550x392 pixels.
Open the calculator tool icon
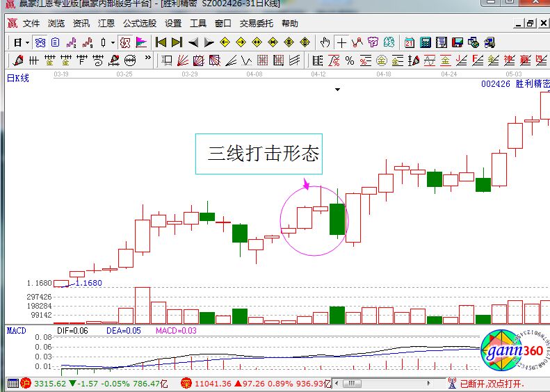point(425,42)
